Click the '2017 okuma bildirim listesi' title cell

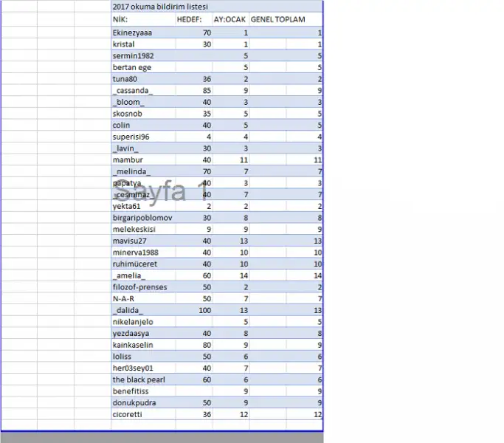click(x=151, y=7)
